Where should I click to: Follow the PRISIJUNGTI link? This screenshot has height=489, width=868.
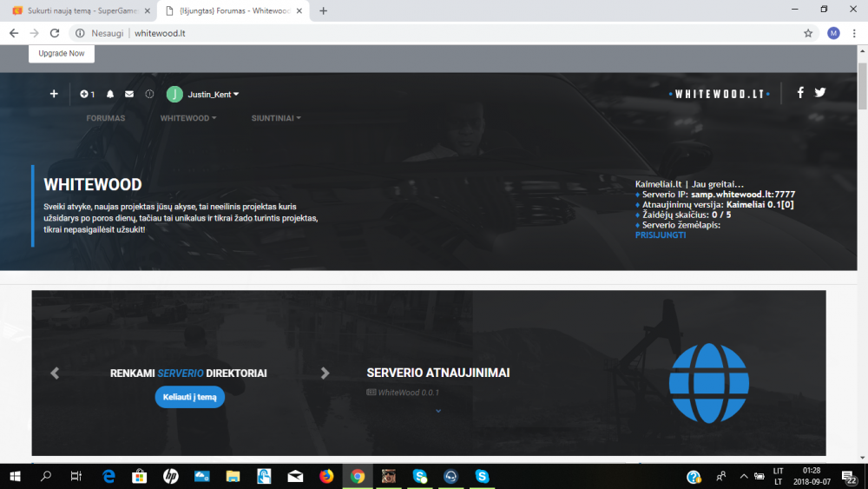(x=661, y=235)
